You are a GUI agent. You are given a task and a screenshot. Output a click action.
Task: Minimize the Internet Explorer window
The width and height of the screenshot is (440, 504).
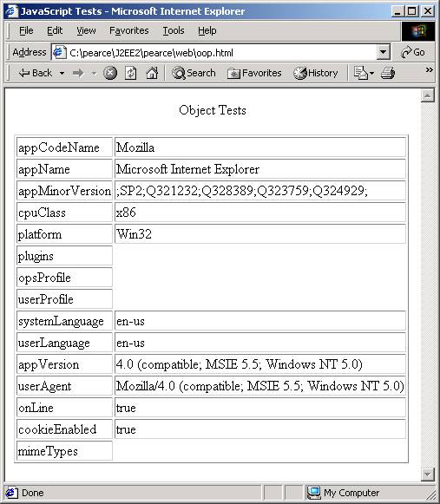pyautogui.click(x=397, y=11)
